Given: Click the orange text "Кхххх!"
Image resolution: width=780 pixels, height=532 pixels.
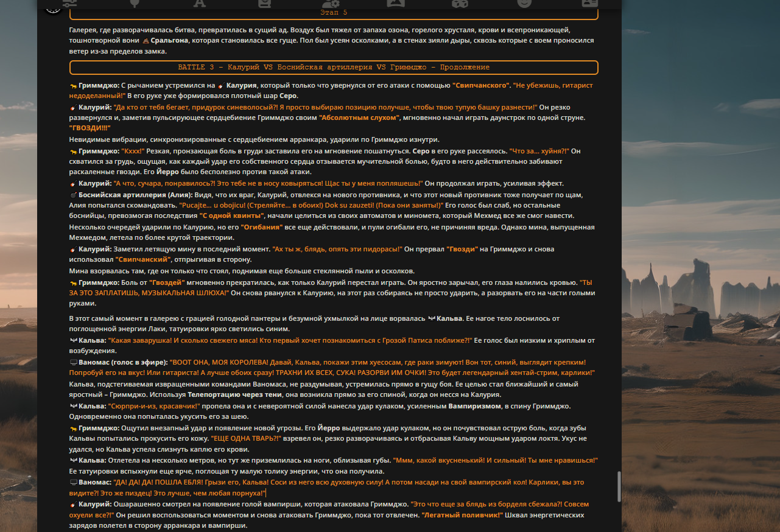Looking at the screenshot, I should 133,151.
